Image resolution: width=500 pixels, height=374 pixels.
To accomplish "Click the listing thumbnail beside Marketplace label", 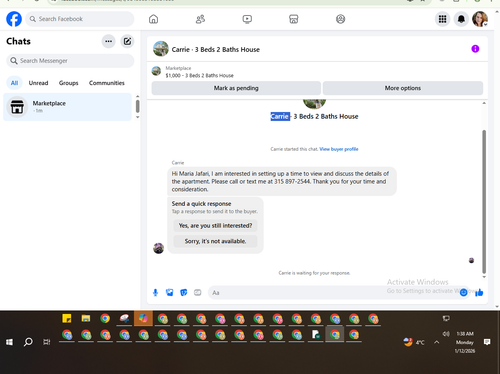I will 156,71.
